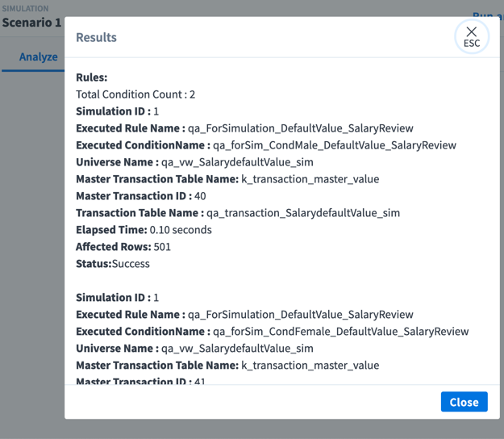Switch to the Analyze tab
504x439 pixels.
(38, 57)
